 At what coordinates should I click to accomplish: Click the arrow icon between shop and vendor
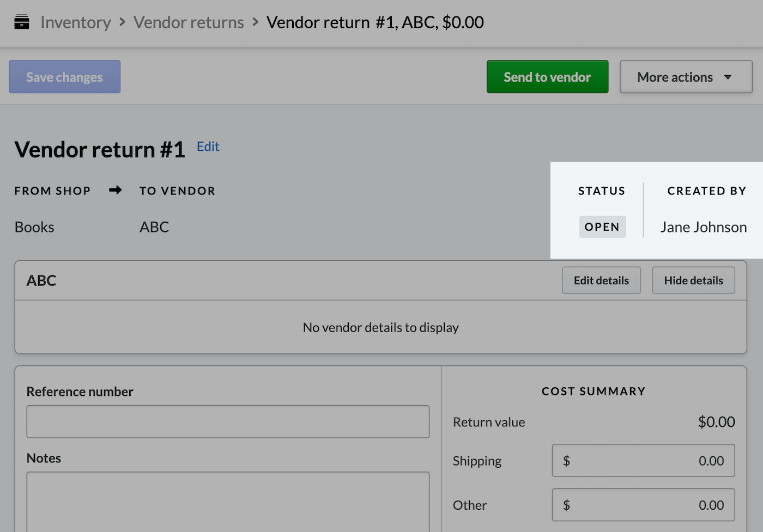(x=115, y=190)
